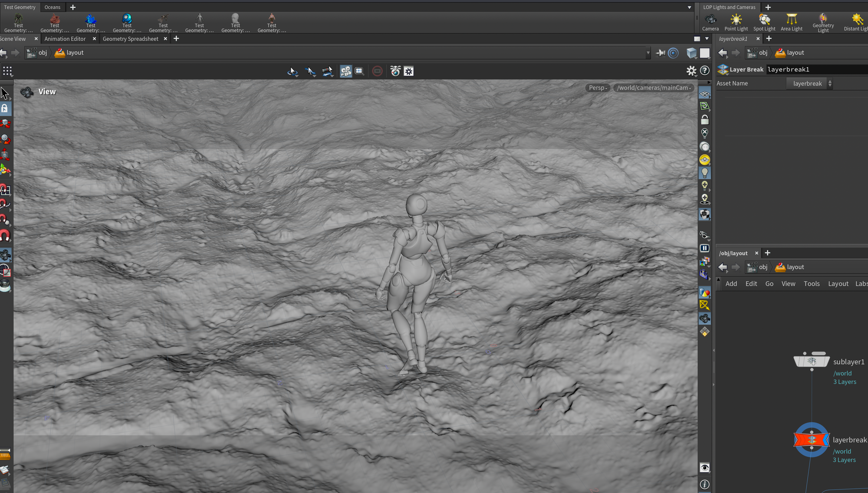Expand the path bar history dropdown arrow
The height and width of the screenshot is (493, 868).
pyautogui.click(x=648, y=53)
